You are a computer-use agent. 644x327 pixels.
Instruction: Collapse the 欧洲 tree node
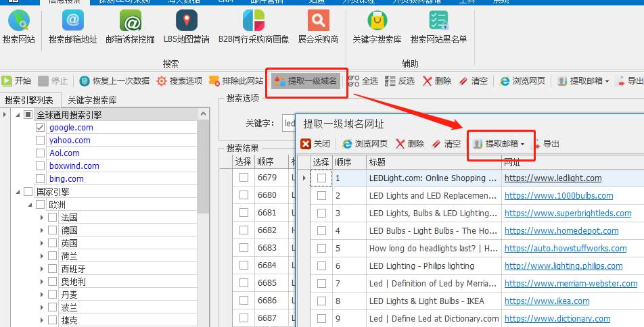click(30, 205)
